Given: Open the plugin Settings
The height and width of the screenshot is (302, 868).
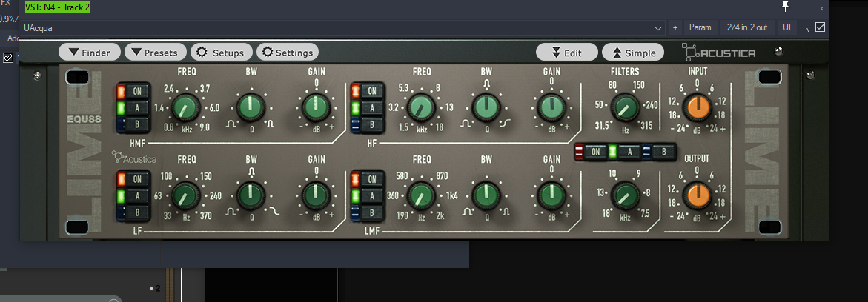Looking at the screenshot, I should pos(288,53).
